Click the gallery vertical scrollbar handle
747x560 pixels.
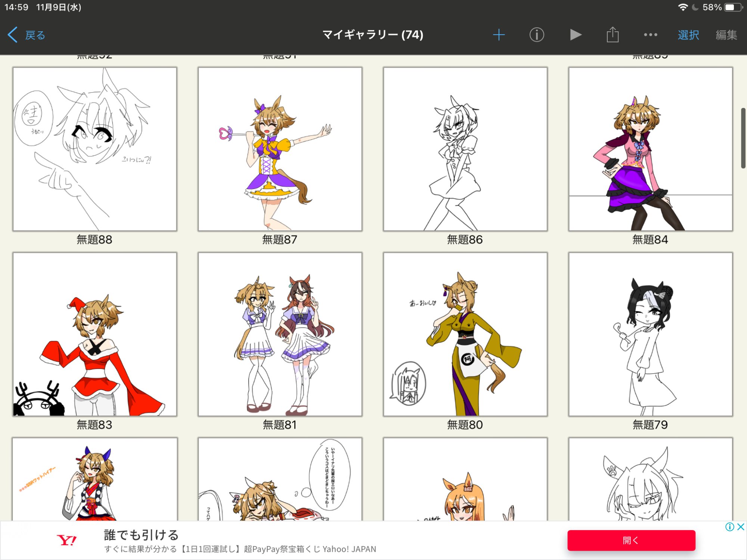pos(743,138)
